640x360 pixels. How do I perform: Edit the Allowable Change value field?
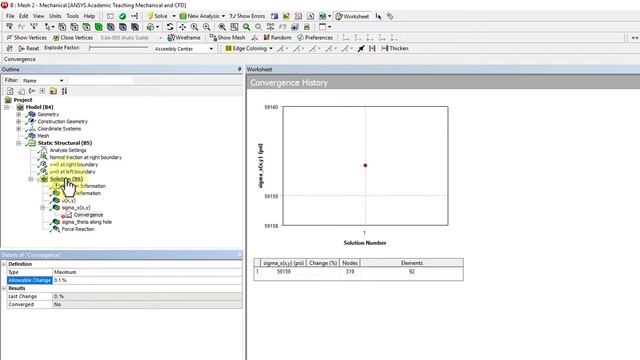[x=147, y=280]
